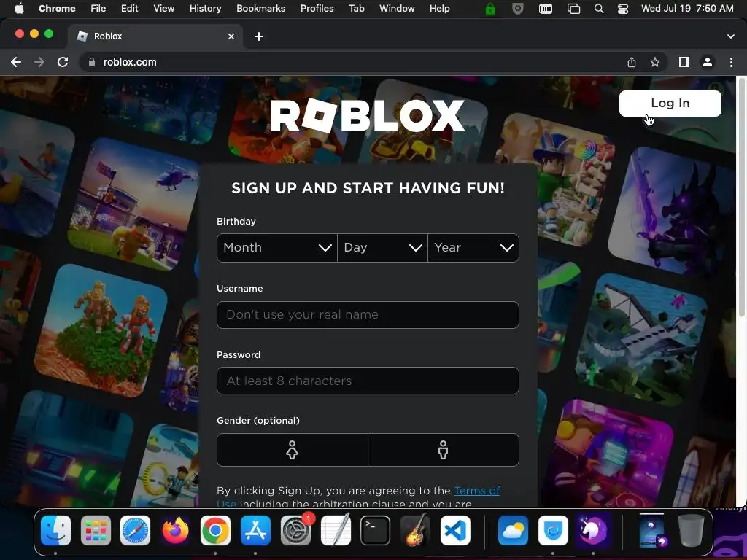The width and height of the screenshot is (747, 560).
Task: Click the Chrome back arrow
Action: [x=16, y=62]
